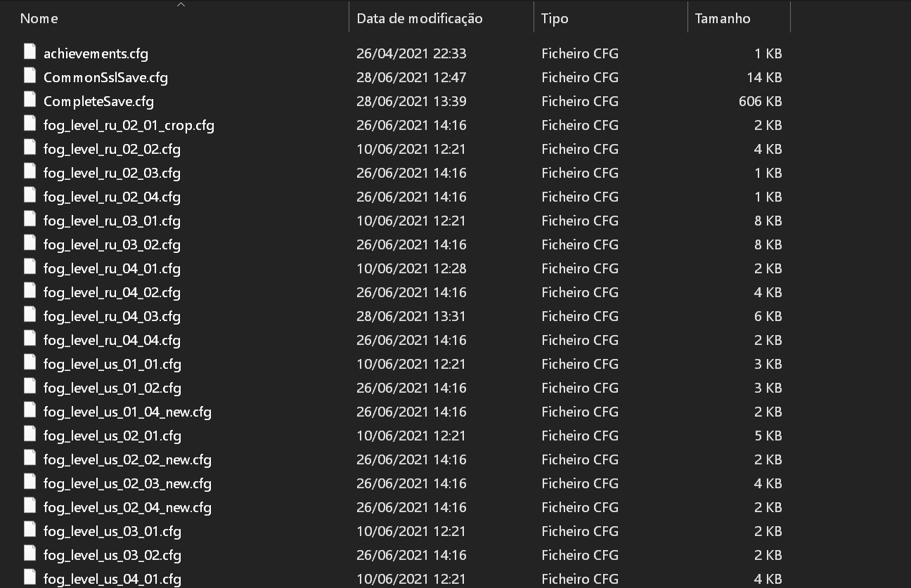Select the fog_level_ru_02_02.cfg filename
The image size is (911, 588).
coord(112,149)
